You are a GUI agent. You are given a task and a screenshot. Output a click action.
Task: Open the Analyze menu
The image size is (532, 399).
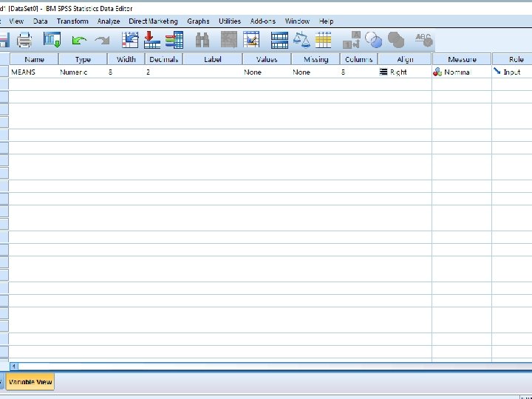109,21
